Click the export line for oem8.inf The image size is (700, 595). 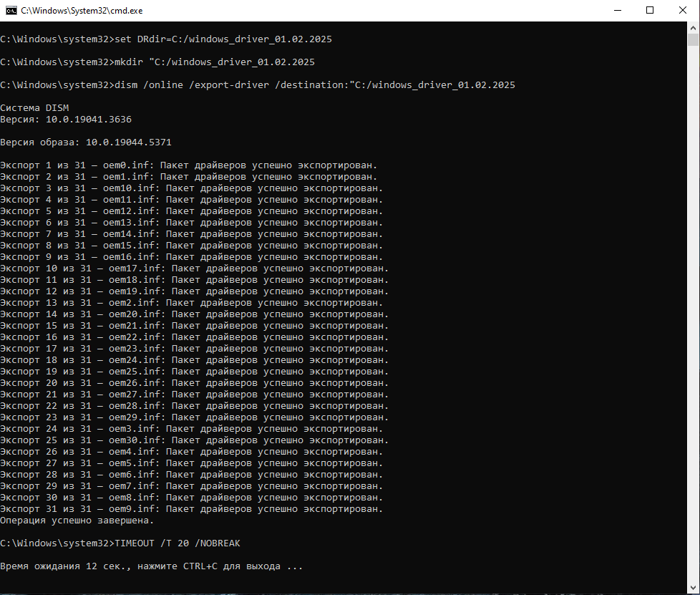(192, 498)
